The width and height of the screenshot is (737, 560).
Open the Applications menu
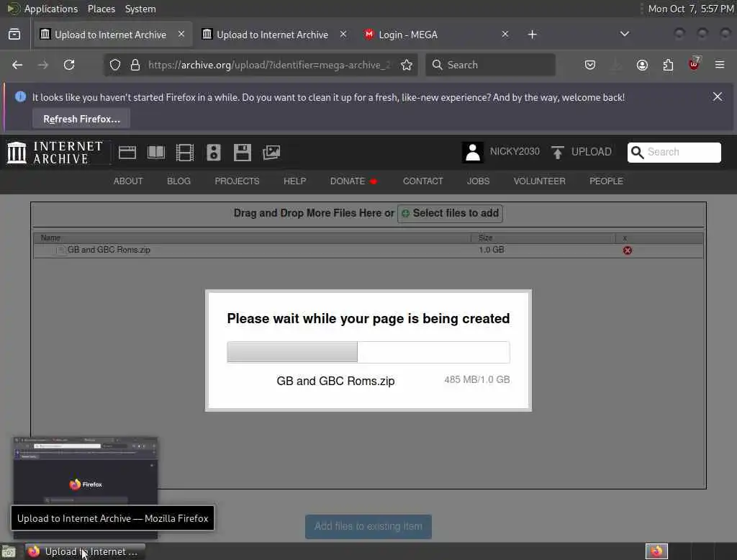(x=42, y=9)
